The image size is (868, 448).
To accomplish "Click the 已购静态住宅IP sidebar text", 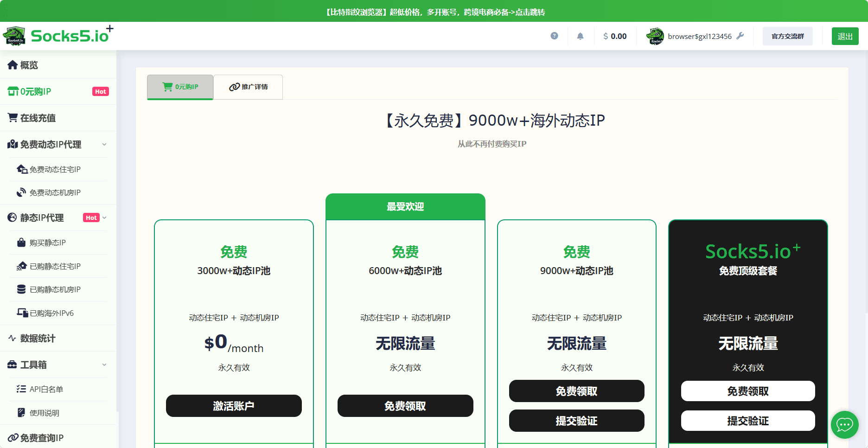I will (x=55, y=266).
